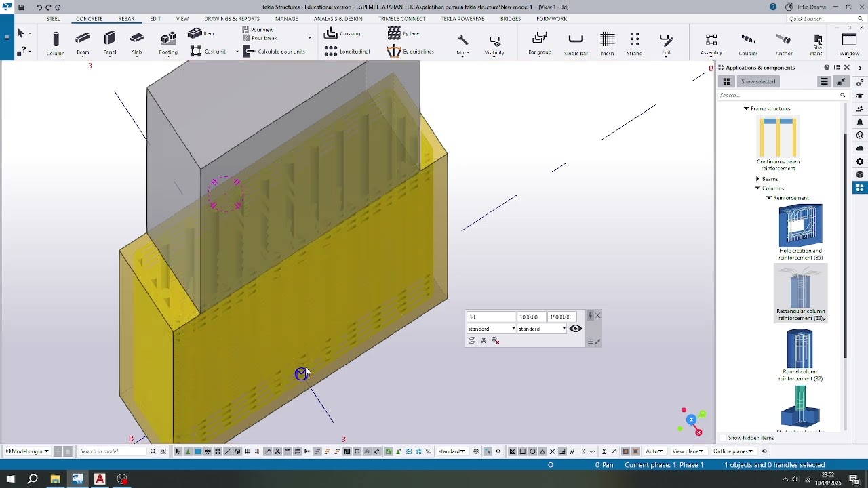Open the View plane dropdown
868x488 pixels.
tap(687, 451)
